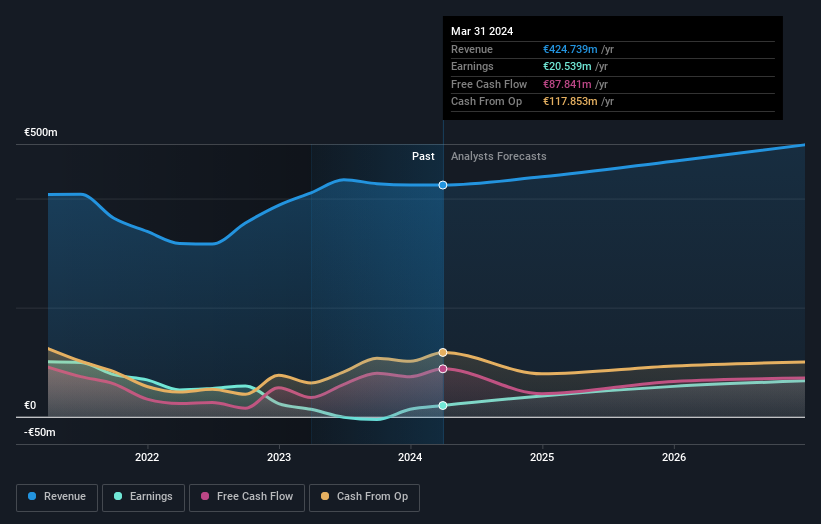Toggle the Revenue legend series
The width and height of the screenshot is (821, 524).
[x=57, y=497]
